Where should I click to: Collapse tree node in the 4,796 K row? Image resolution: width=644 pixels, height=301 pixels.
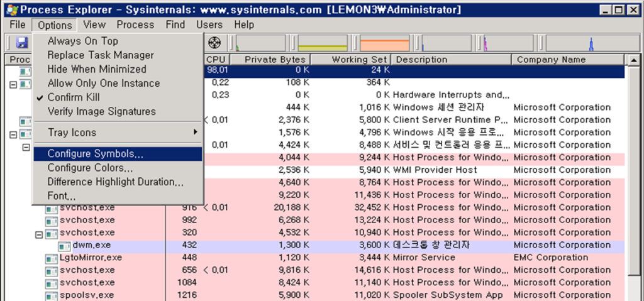13,134
